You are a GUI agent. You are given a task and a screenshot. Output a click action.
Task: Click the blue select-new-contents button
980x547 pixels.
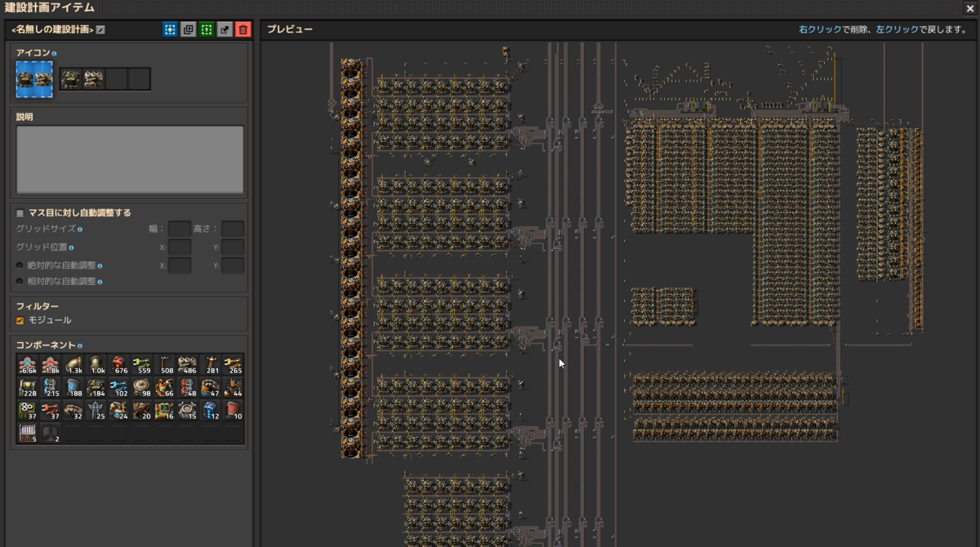click(x=170, y=29)
